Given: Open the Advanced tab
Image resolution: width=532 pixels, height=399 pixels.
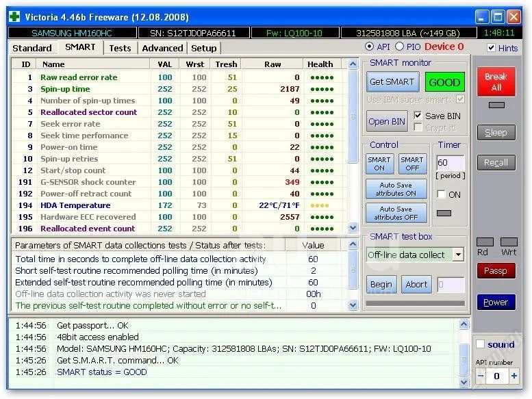Looking at the screenshot, I should tap(162, 48).
